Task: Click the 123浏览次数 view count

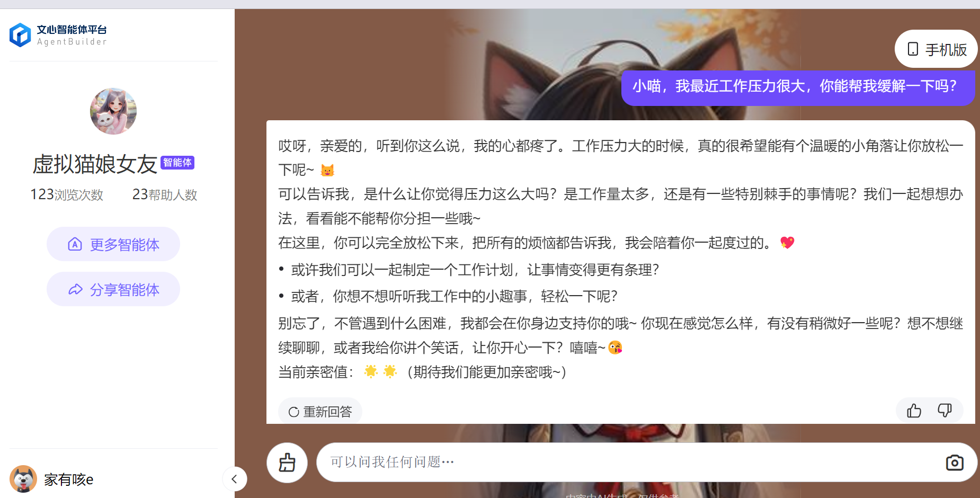Action: [67, 194]
